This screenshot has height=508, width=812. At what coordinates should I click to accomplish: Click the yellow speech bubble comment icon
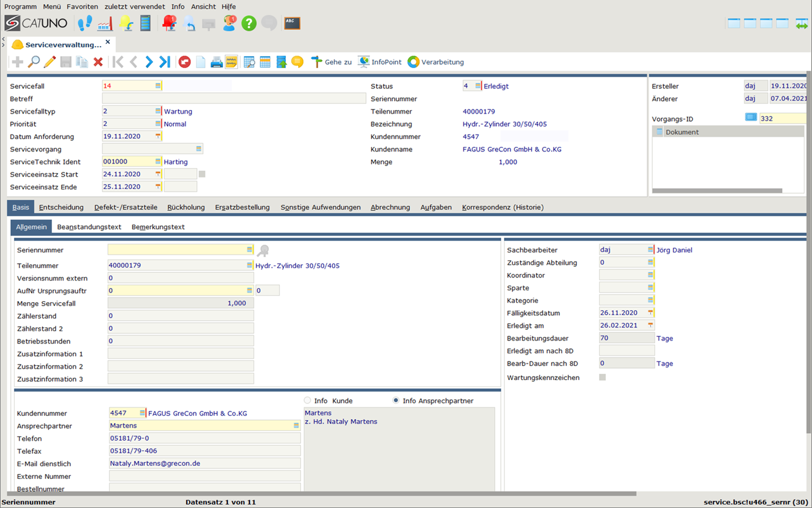point(297,62)
